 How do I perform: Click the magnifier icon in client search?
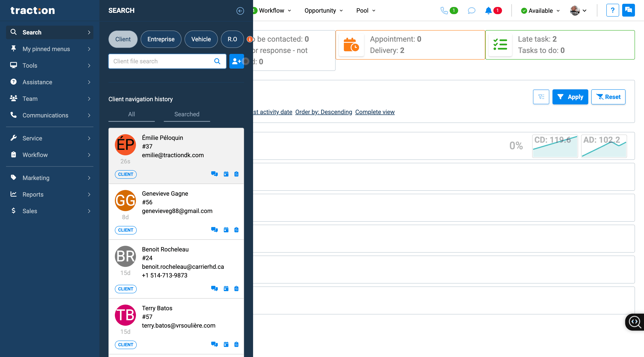click(x=217, y=61)
